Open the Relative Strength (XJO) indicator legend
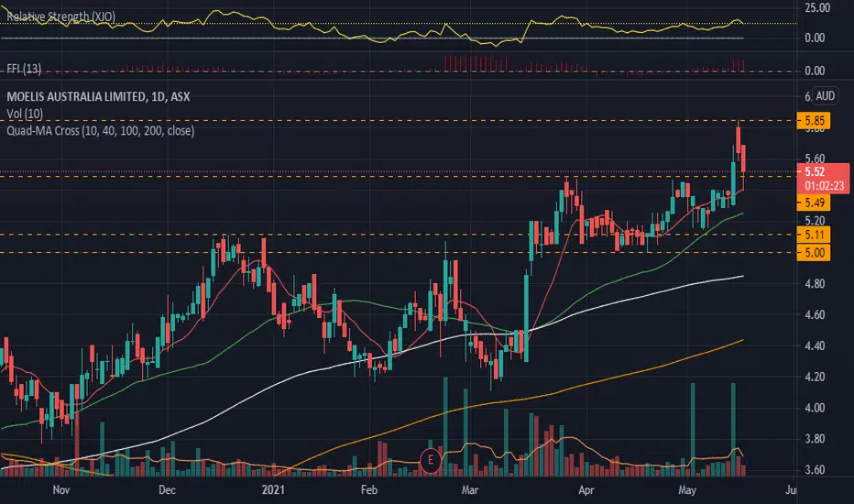The image size is (854, 504). [x=61, y=16]
